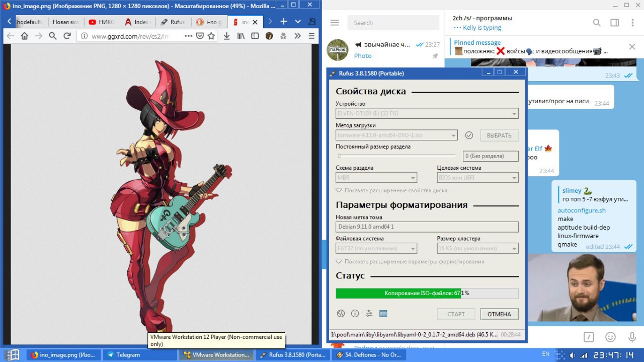Open Firefox main hamburger menu
644x362 pixels.
(311, 36)
